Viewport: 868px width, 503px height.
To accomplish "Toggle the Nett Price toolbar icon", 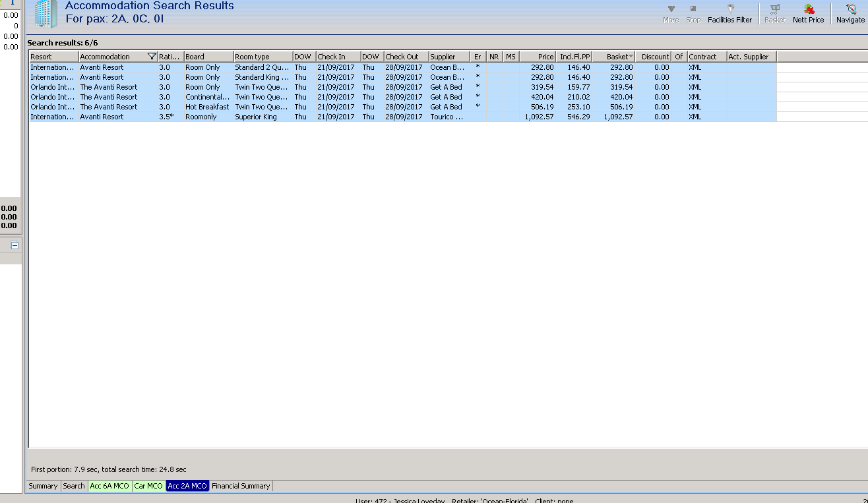I will click(x=809, y=14).
